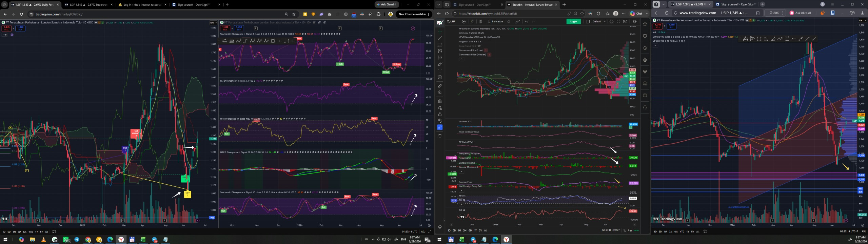
Task: Open the Windows Start menu on left taskbar
Action: click(5, 240)
